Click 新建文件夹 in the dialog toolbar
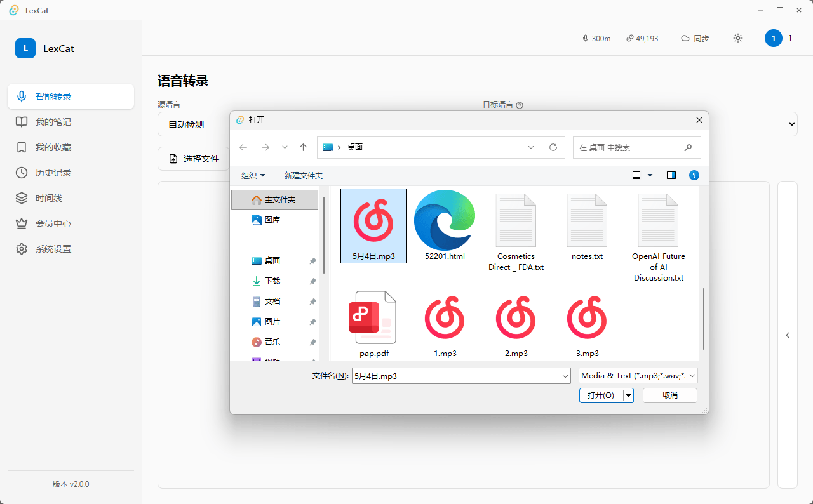Screen dimensions: 813x504 304,175
